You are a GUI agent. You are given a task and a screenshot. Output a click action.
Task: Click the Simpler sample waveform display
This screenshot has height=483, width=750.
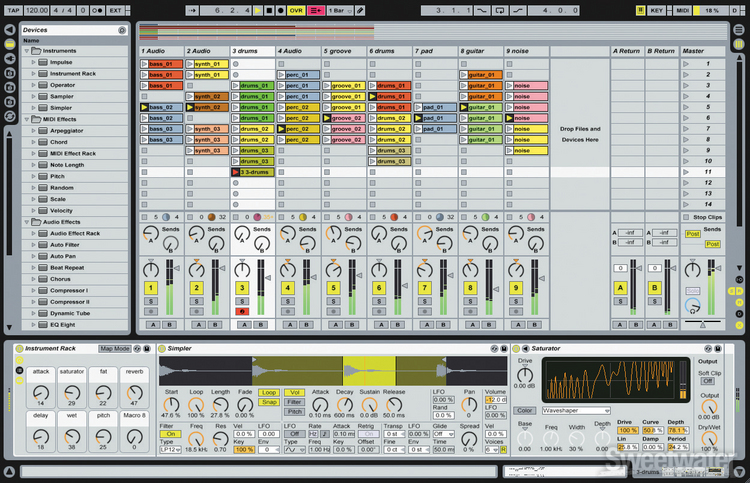click(x=333, y=371)
